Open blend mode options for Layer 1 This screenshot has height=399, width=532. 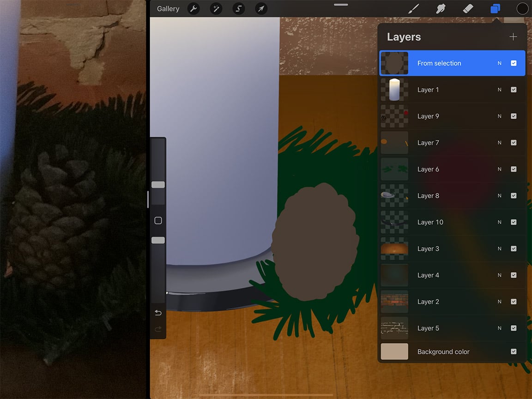click(x=499, y=90)
